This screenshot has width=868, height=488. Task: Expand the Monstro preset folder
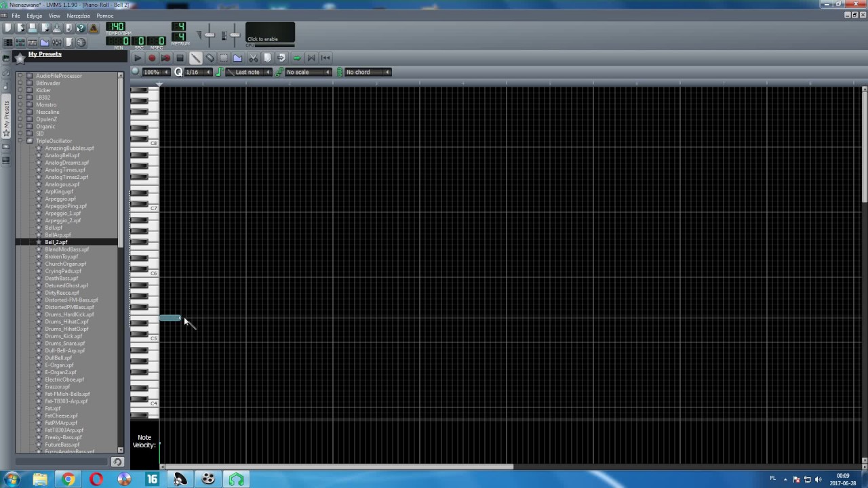tap(20, 105)
